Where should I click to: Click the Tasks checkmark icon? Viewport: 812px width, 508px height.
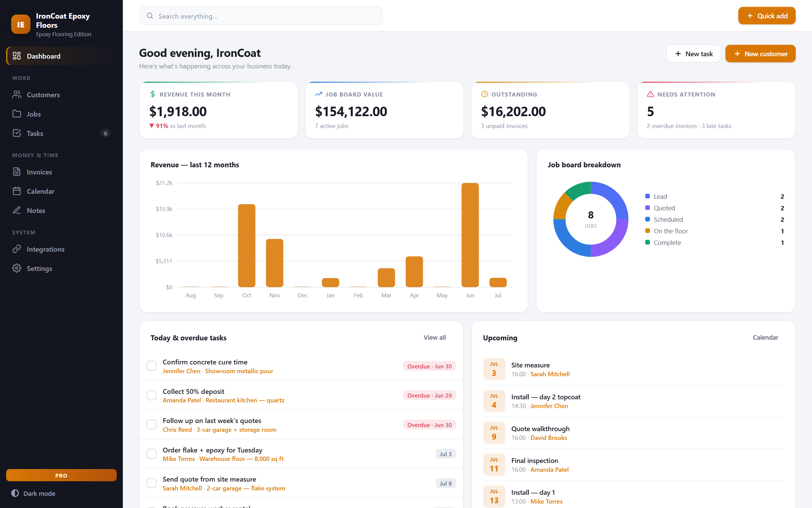tap(17, 133)
